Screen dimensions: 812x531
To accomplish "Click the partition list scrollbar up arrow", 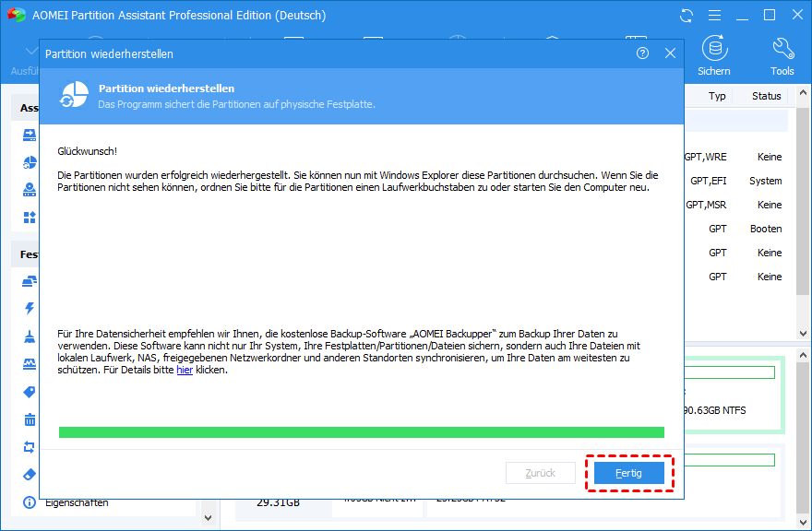I will (803, 92).
